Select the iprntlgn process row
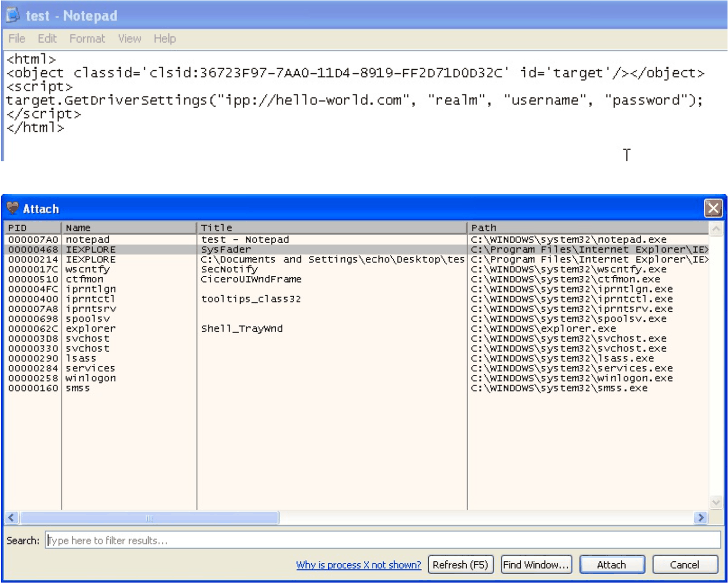 click(356, 289)
